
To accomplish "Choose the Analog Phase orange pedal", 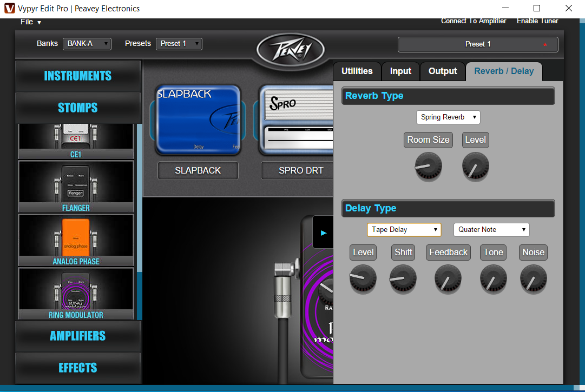I will point(76,240).
